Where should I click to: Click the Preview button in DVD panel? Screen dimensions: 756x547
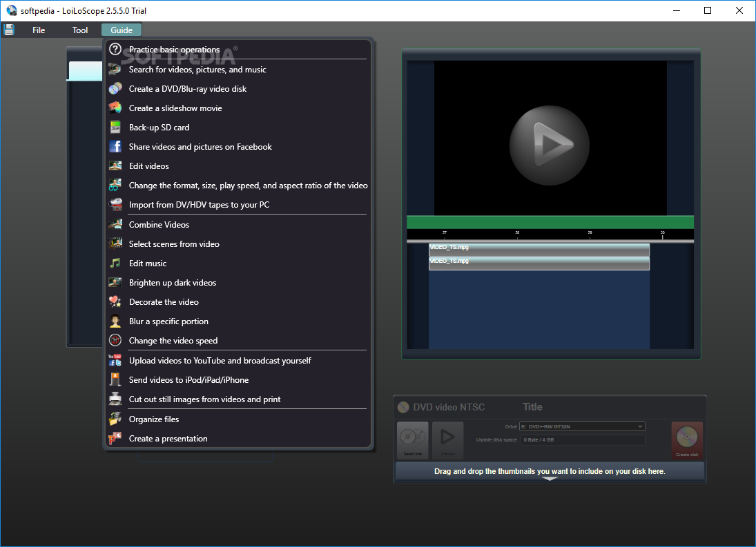click(448, 440)
